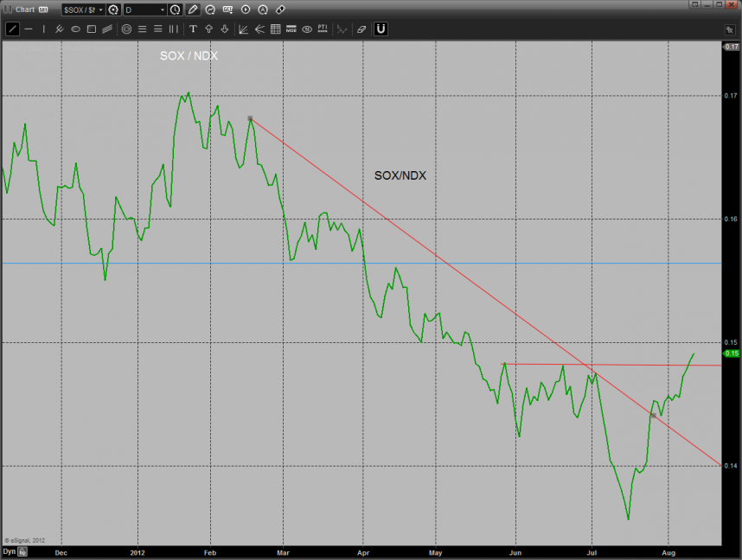This screenshot has width=742, height=560.
Task: Click the MOB study tool icon
Action: pos(291,29)
